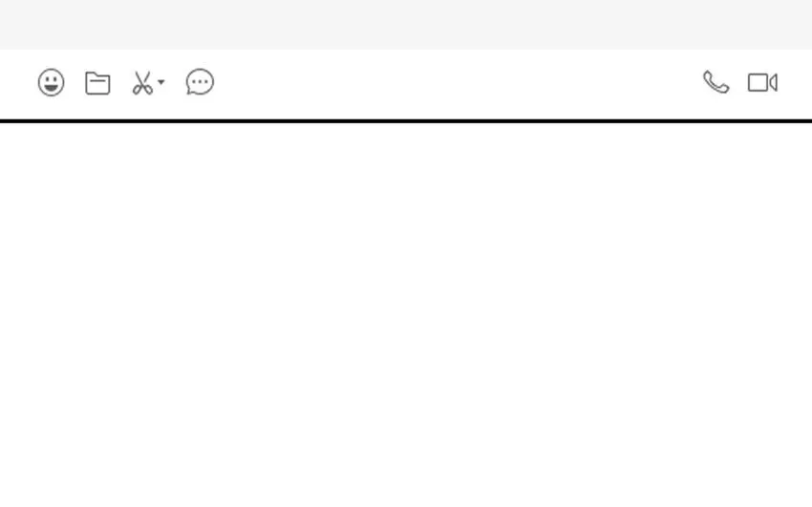Capture screen using the scissors button
The height and width of the screenshot is (507, 812).
click(142, 83)
